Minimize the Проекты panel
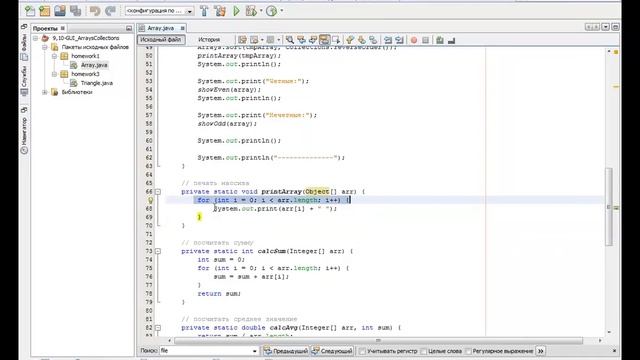640x360 pixels. (x=129, y=28)
